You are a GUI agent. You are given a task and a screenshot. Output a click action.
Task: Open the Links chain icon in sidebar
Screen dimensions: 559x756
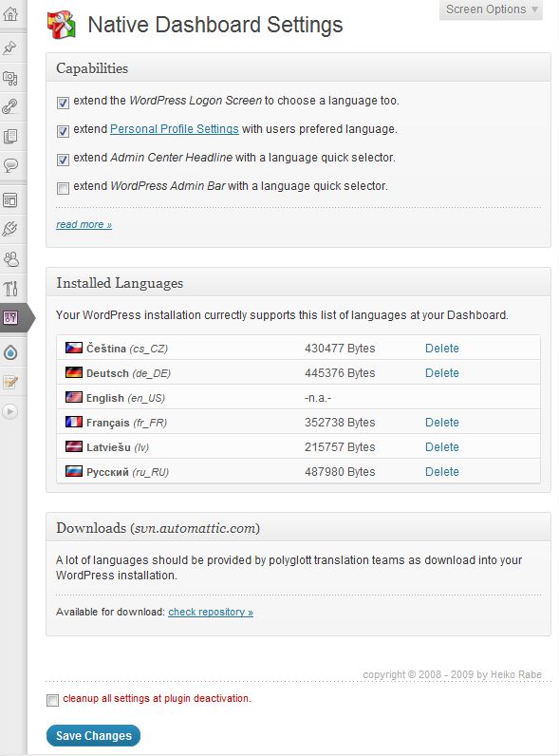[x=10, y=106]
